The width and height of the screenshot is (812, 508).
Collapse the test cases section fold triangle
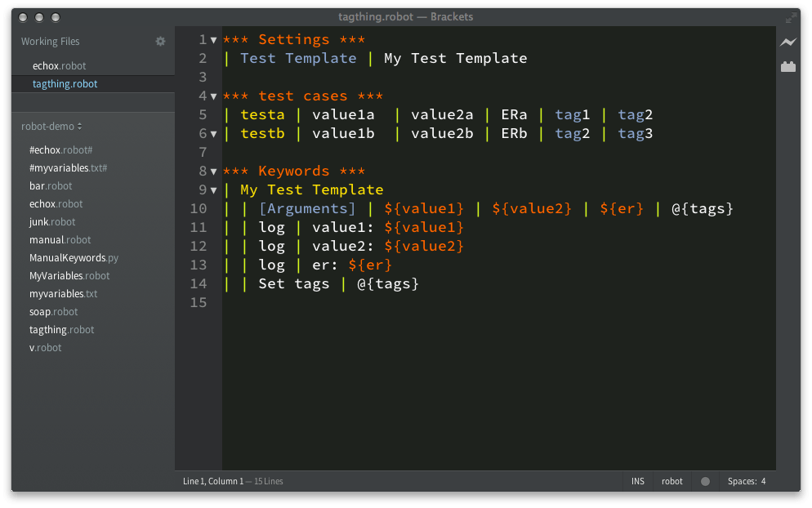click(x=212, y=96)
